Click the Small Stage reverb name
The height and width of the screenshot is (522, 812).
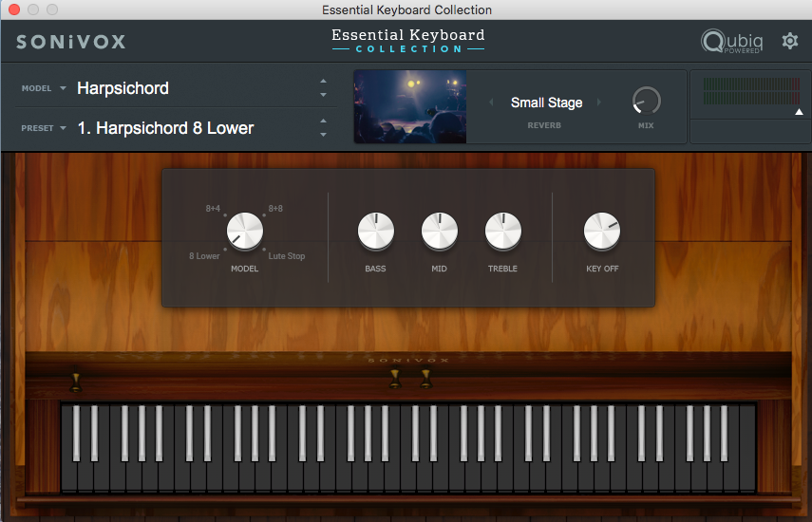click(x=546, y=103)
